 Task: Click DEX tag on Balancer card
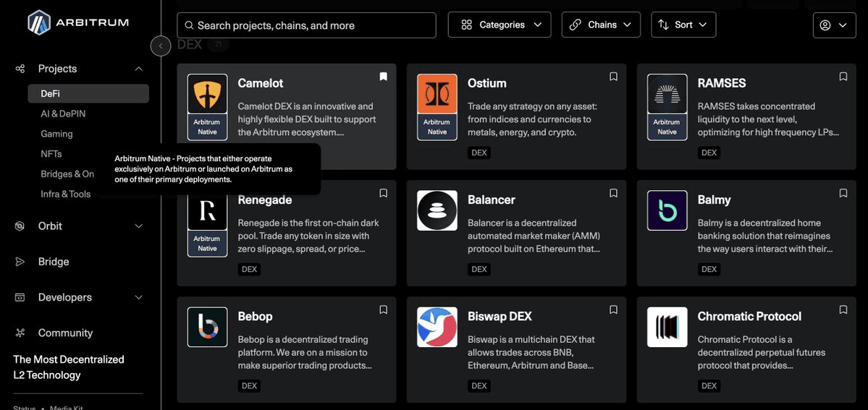pos(479,269)
